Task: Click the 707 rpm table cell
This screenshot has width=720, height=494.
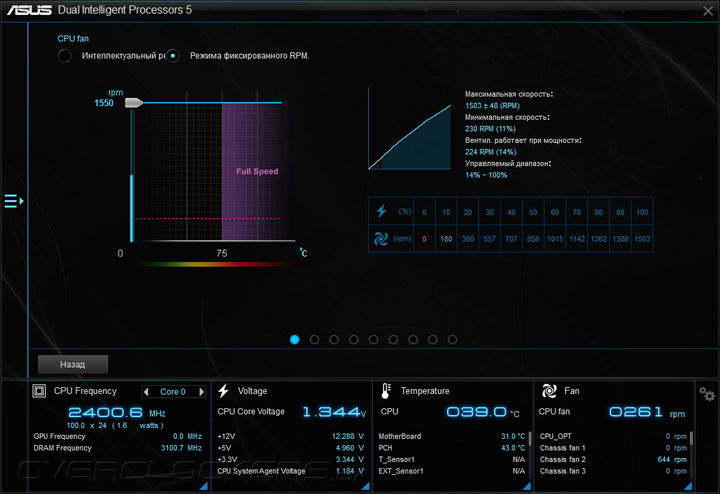Action: [512, 239]
